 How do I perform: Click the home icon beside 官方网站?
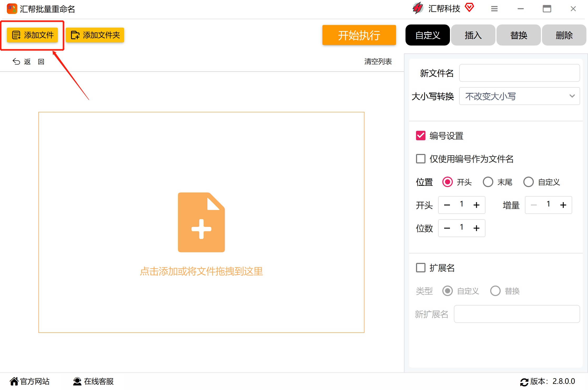coord(15,381)
